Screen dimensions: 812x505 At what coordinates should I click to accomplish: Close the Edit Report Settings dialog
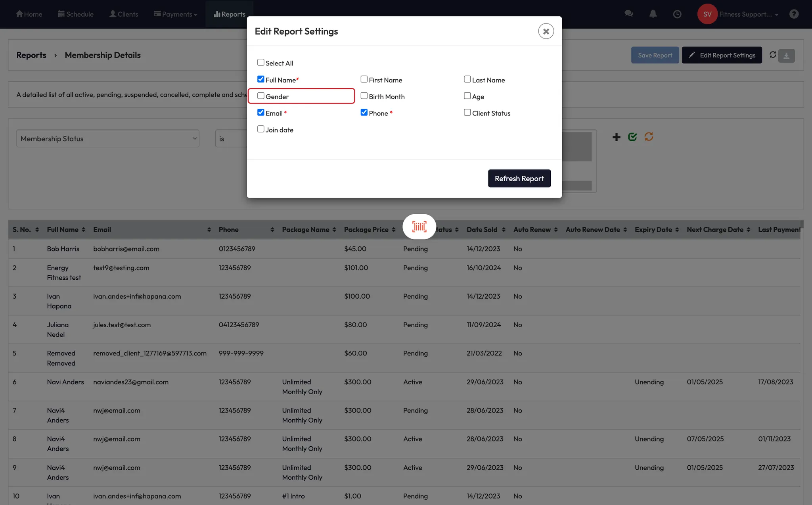click(546, 31)
